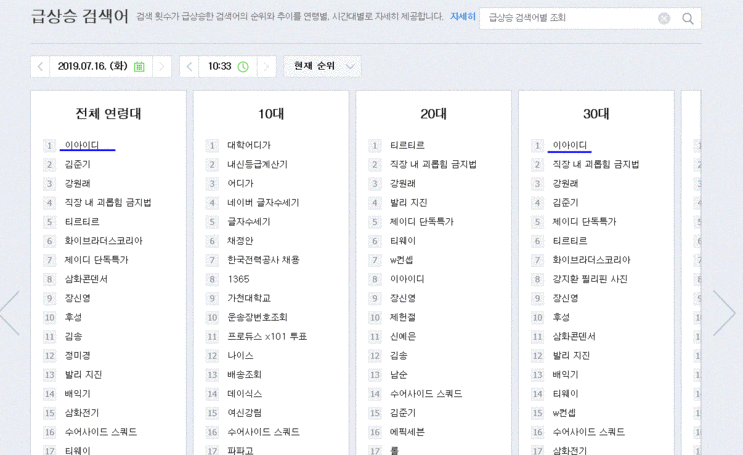Clear the search field with the X icon
The height and width of the screenshot is (455, 743).
tap(664, 18)
